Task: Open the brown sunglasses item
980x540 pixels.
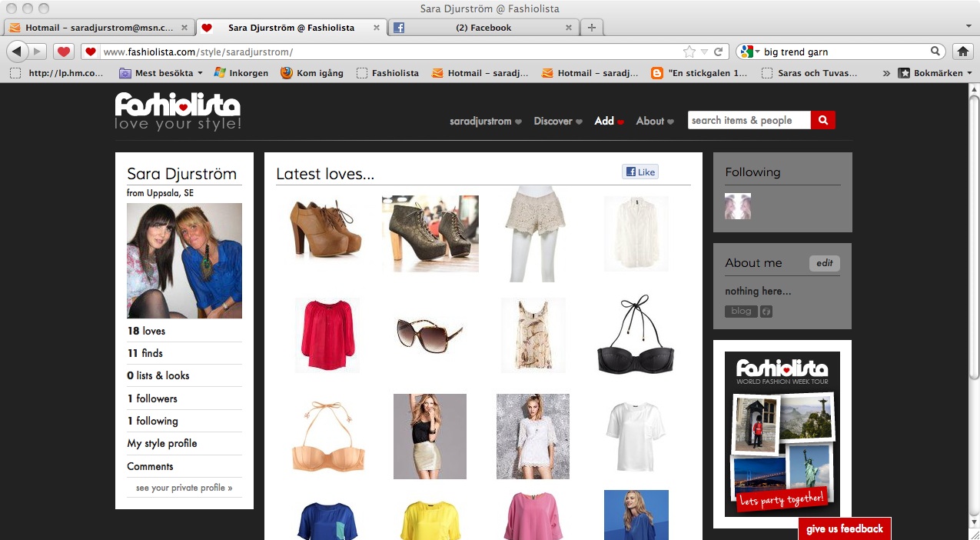Action: click(430, 335)
